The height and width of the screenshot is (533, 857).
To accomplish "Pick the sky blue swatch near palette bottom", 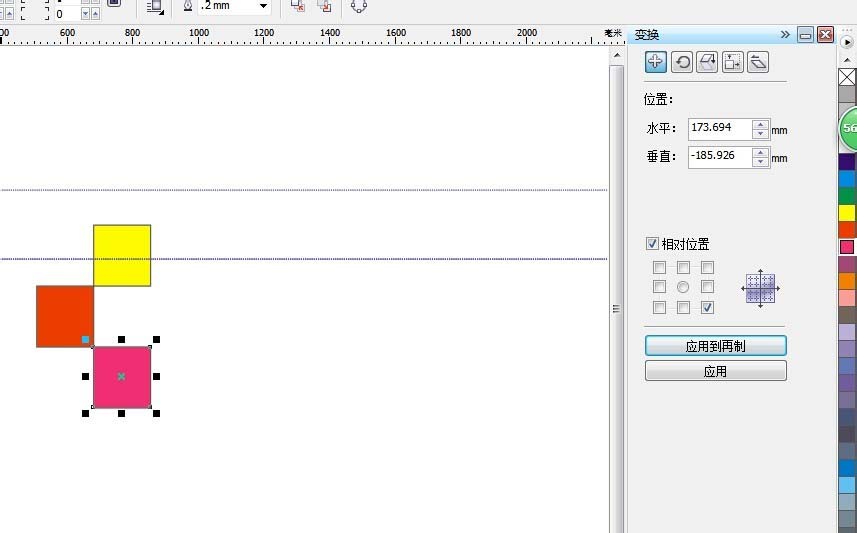I will (847, 484).
